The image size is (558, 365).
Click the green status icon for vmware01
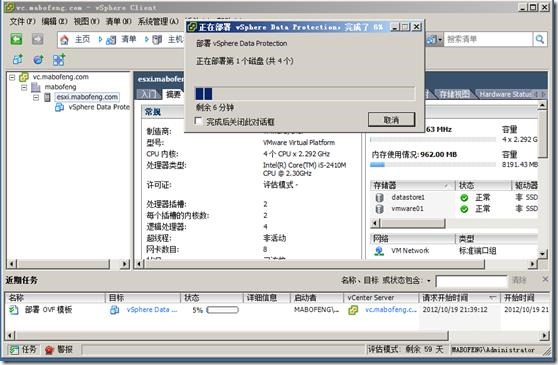(x=464, y=209)
